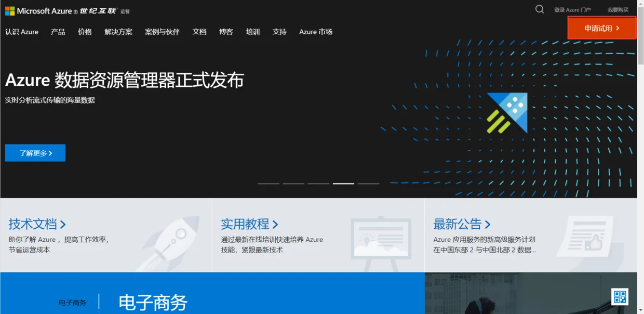Click the 实时分析流式传输的海量数据 subtitle

(x=50, y=100)
